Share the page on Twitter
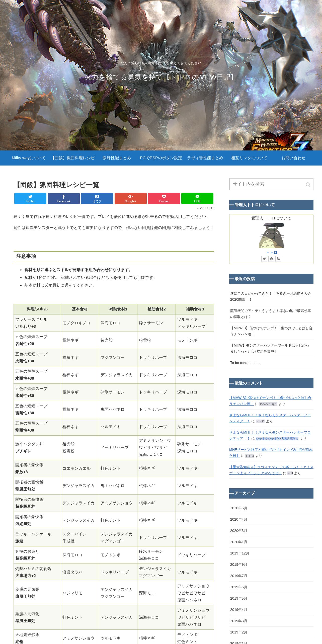The height and width of the screenshot is (644, 322). click(x=30, y=198)
